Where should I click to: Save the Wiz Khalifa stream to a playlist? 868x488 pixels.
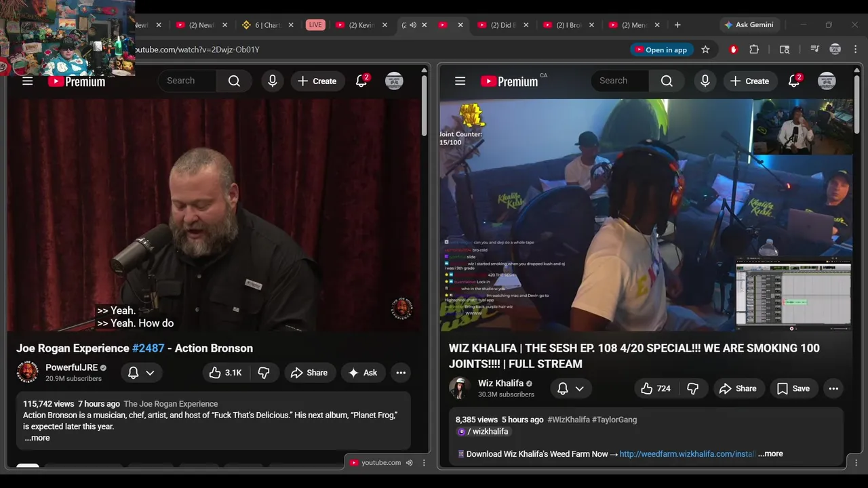point(793,388)
